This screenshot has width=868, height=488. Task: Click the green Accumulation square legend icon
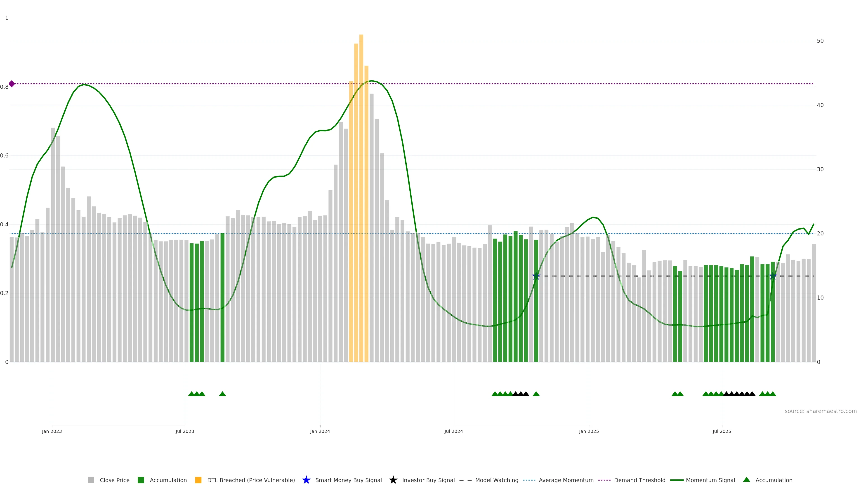point(141,480)
